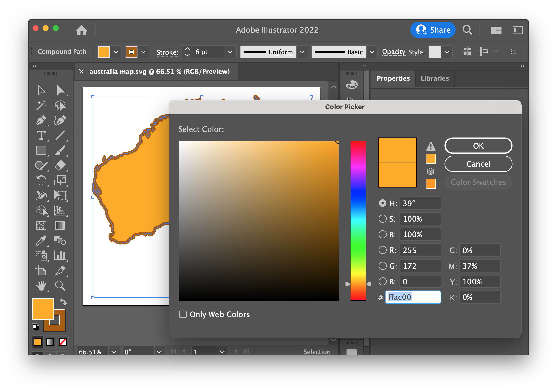Image resolution: width=557 pixels, height=392 pixels.
Task: Select the Type tool
Action: (x=41, y=136)
